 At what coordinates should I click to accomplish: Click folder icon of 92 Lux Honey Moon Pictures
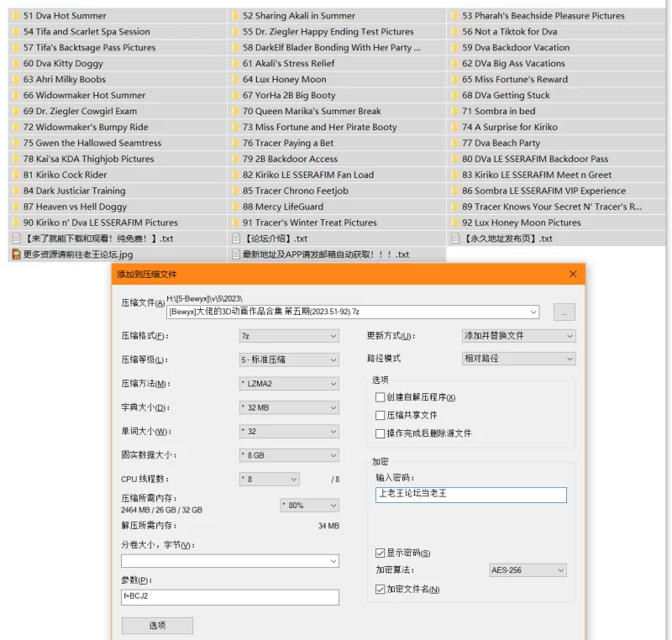(x=454, y=223)
